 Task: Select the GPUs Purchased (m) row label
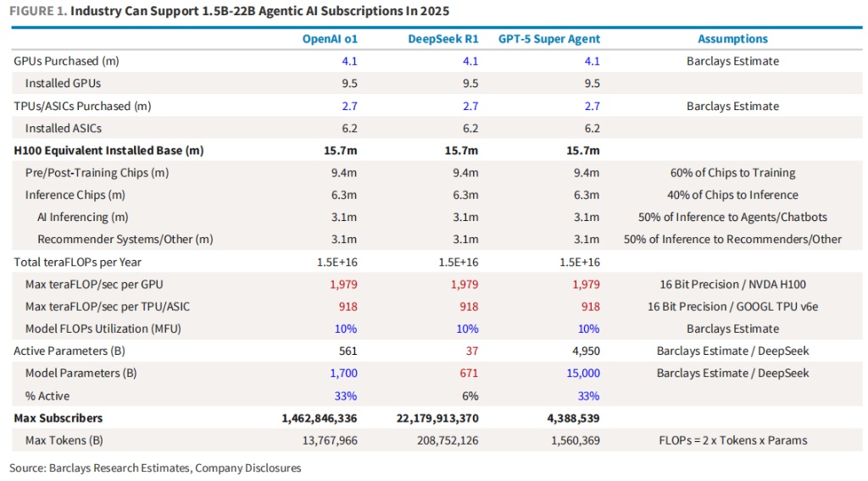click(66, 61)
